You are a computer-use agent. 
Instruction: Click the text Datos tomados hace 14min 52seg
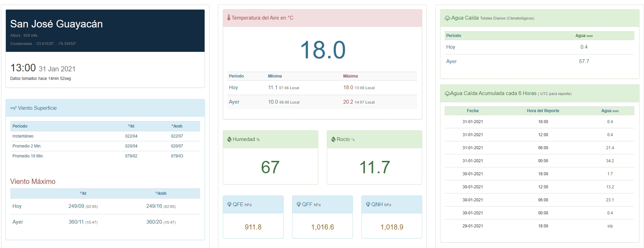[41, 79]
